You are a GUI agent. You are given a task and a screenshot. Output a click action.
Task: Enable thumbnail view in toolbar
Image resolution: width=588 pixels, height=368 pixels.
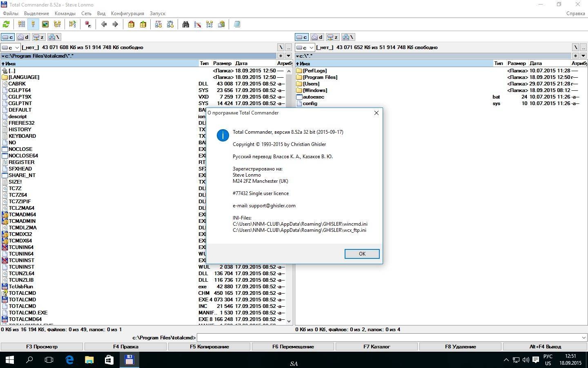point(45,25)
